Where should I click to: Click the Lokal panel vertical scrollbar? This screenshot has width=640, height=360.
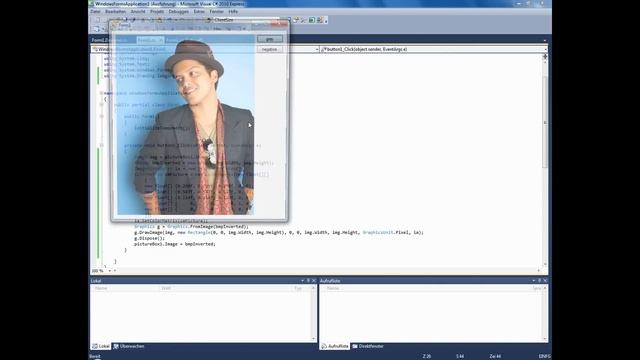[313, 313]
